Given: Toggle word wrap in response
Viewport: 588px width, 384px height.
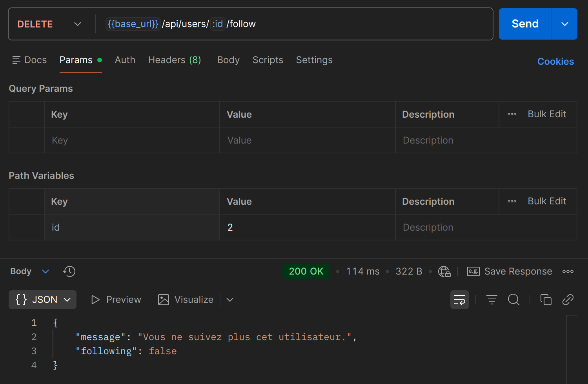Looking at the screenshot, I should coord(460,300).
